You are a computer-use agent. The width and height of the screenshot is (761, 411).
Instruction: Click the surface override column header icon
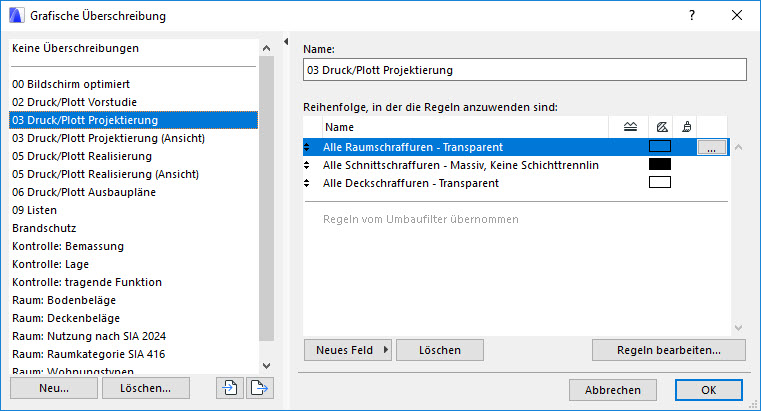686,127
